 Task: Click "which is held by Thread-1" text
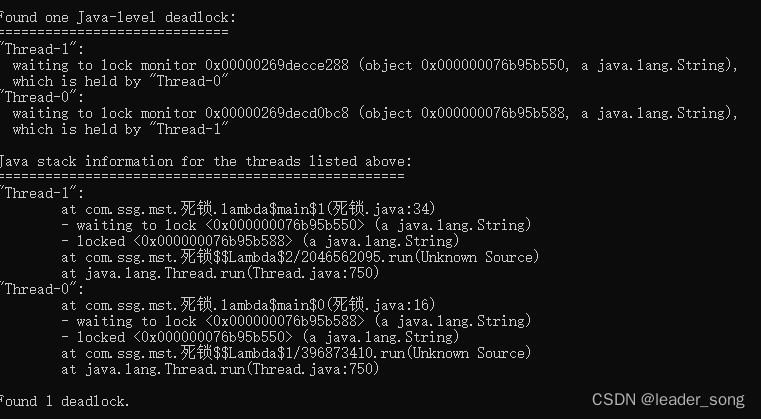(x=120, y=129)
